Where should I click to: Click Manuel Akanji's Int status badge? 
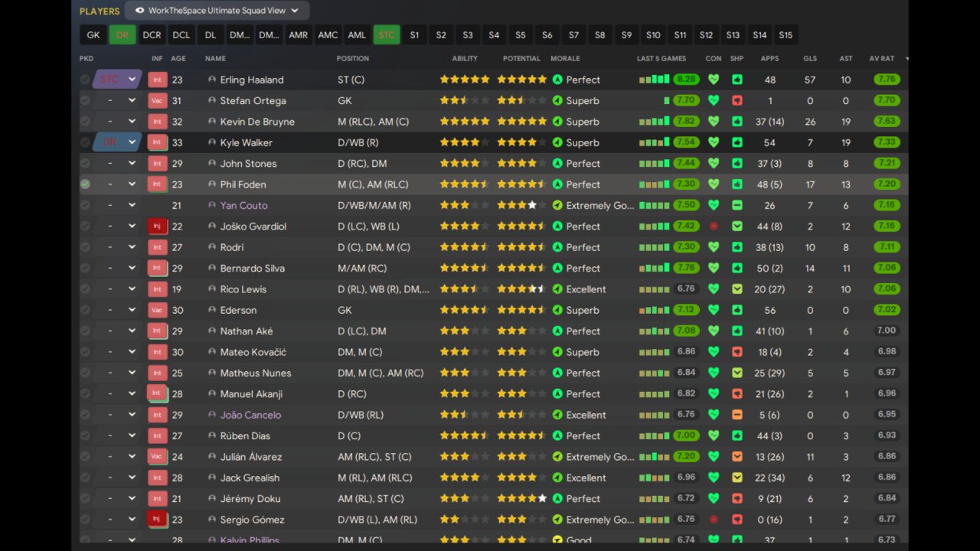(157, 393)
